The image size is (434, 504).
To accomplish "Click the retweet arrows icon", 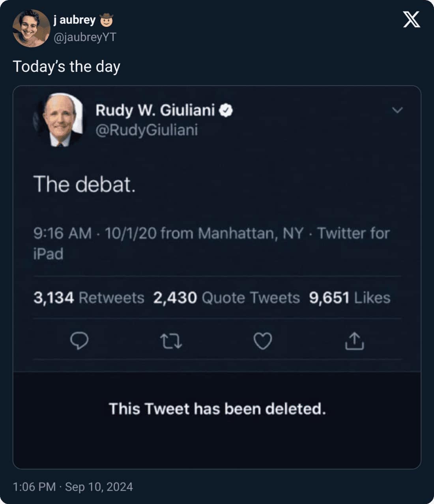I will [171, 342].
